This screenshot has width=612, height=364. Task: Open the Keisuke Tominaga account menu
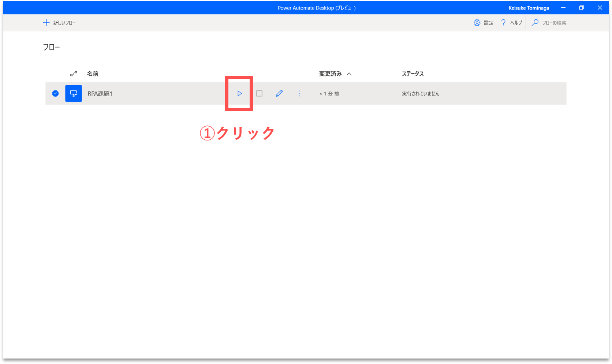tap(529, 8)
